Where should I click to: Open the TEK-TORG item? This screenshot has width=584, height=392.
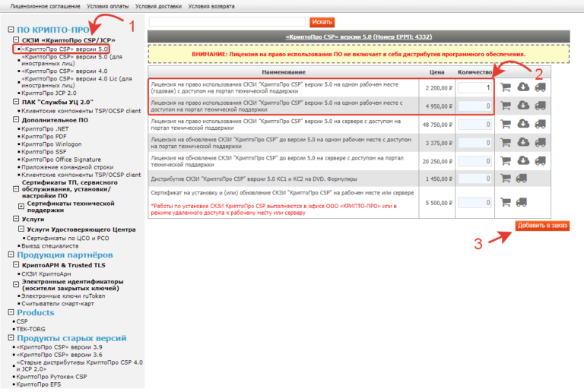coord(31,329)
